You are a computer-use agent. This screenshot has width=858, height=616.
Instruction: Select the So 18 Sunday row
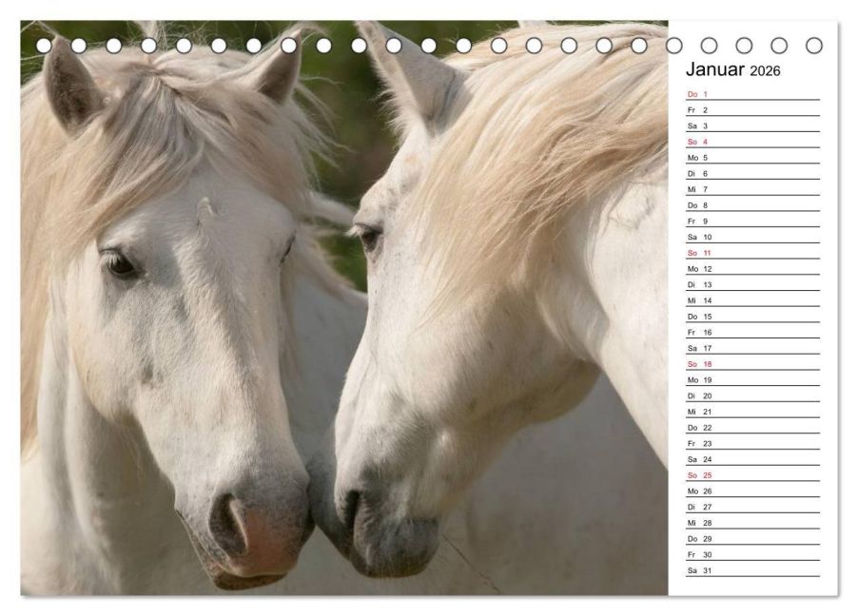[x=753, y=364]
